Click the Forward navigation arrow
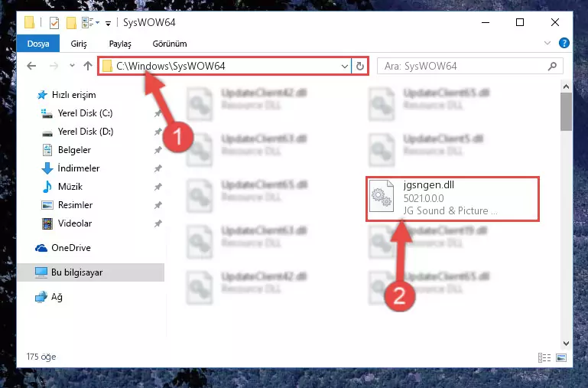The width and height of the screenshot is (588, 388). [54, 66]
